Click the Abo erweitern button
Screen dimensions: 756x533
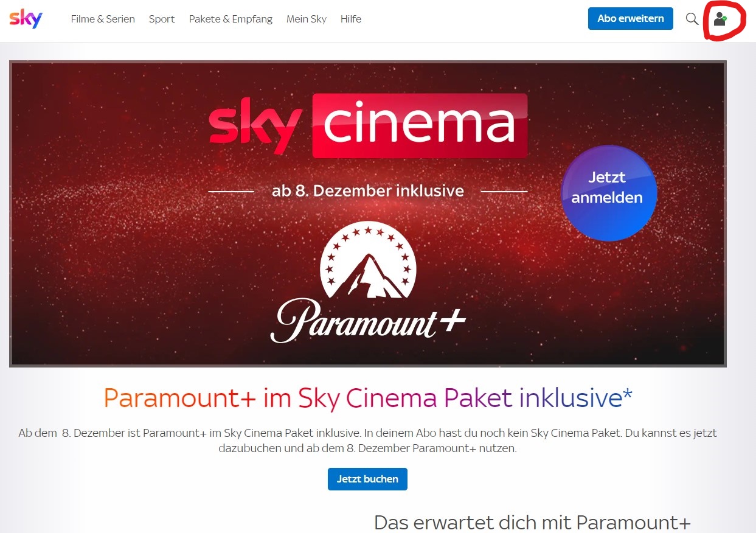[631, 18]
